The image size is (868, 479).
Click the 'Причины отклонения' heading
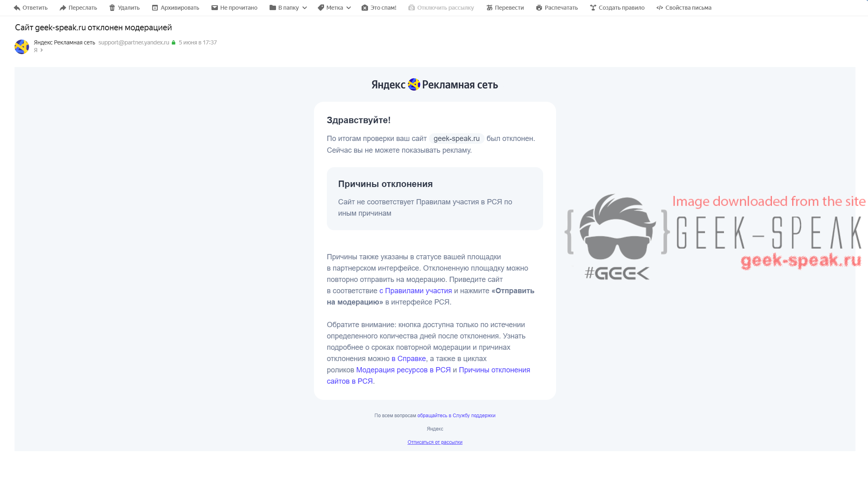[x=385, y=184]
